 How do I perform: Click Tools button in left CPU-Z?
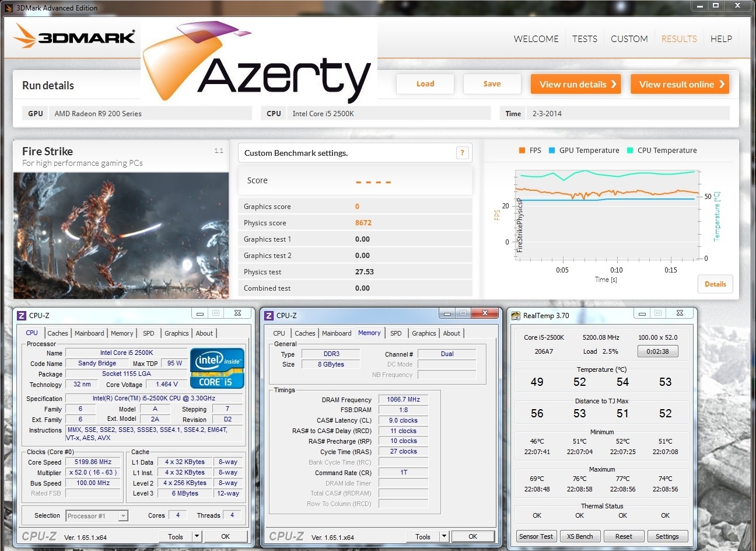(x=176, y=536)
